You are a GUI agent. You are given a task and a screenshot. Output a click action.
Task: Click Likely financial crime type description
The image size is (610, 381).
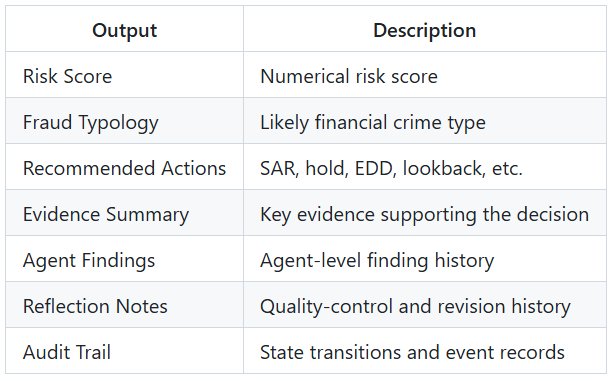(x=373, y=123)
